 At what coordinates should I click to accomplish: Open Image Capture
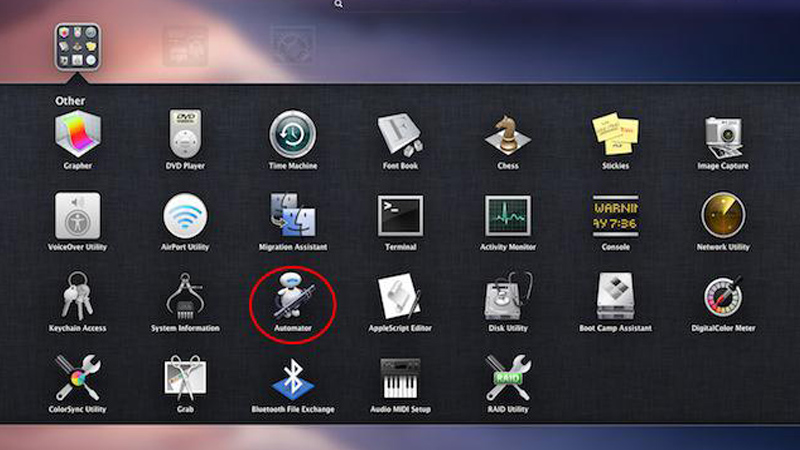(722, 135)
